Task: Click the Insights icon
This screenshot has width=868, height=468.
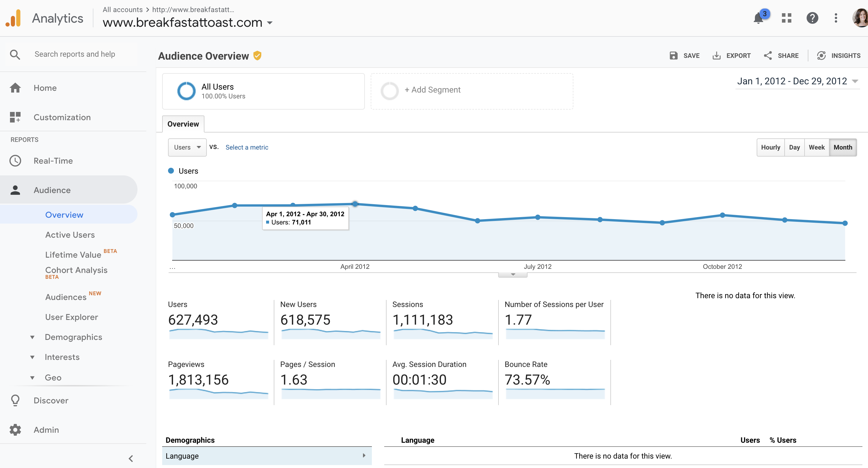Action: click(x=821, y=56)
